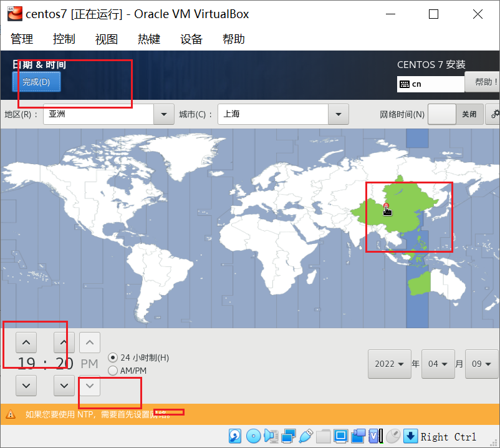Open network time settings gear icon
Screen dimensions: 500x448
click(494, 114)
